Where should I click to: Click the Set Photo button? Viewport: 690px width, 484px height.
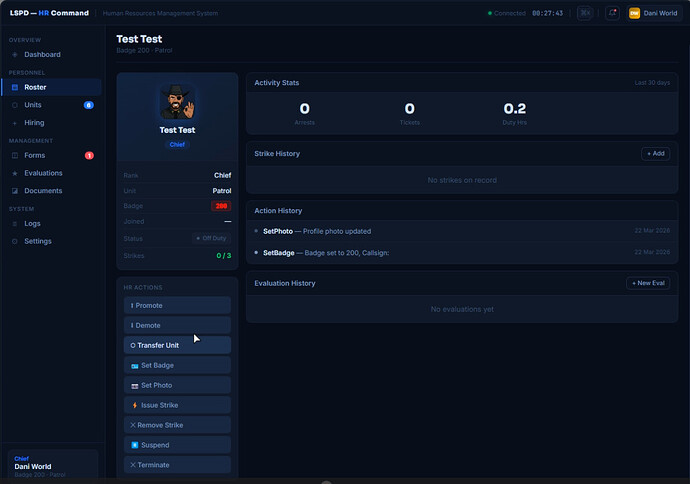pyautogui.click(x=177, y=385)
